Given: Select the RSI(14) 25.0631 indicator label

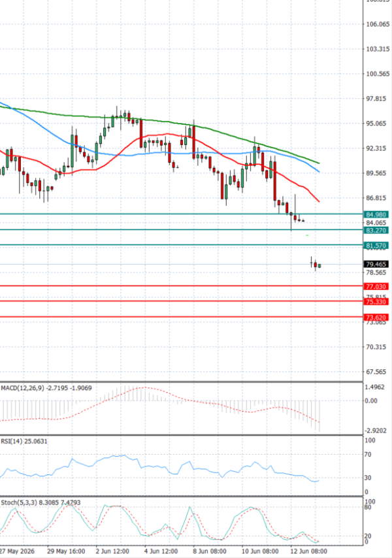Looking at the screenshot, I should [24, 441].
